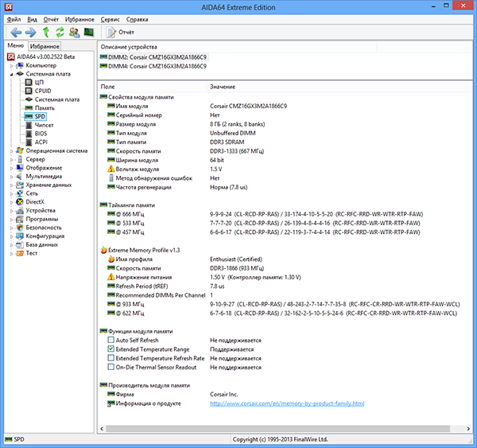Click the Программы icon in tree

(20, 219)
